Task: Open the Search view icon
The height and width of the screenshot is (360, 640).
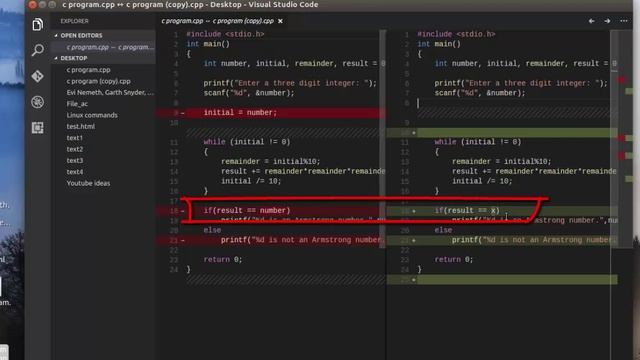Action: pos(38,50)
